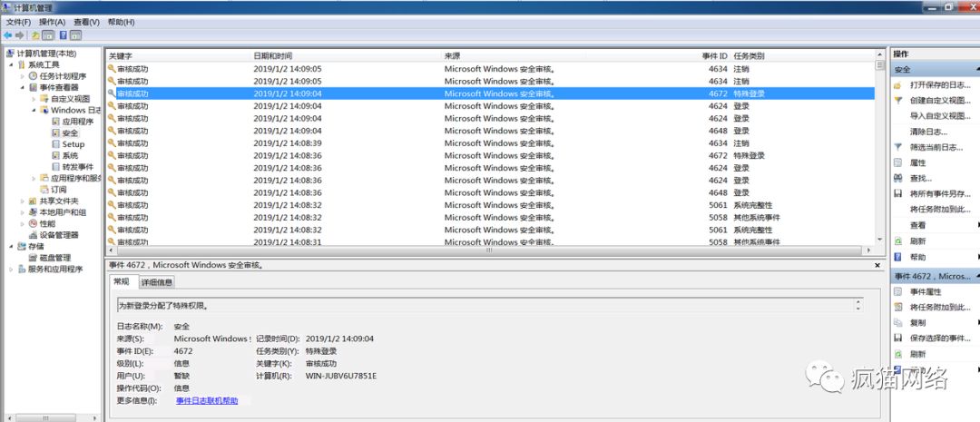980x422 pixels.
Task: Click the 性能 icon in the tree
Action: click(34, 223)
